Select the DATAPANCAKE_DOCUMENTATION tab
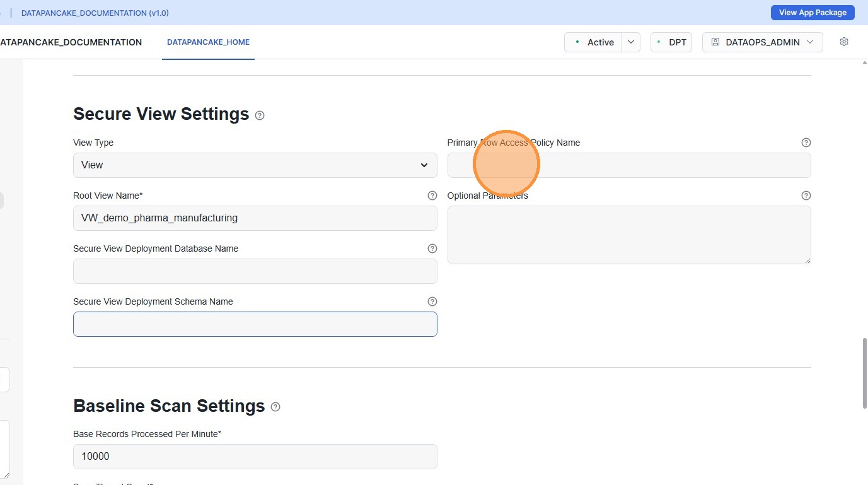The width and height of the screenshot is (868, 485). coord(71,42)
